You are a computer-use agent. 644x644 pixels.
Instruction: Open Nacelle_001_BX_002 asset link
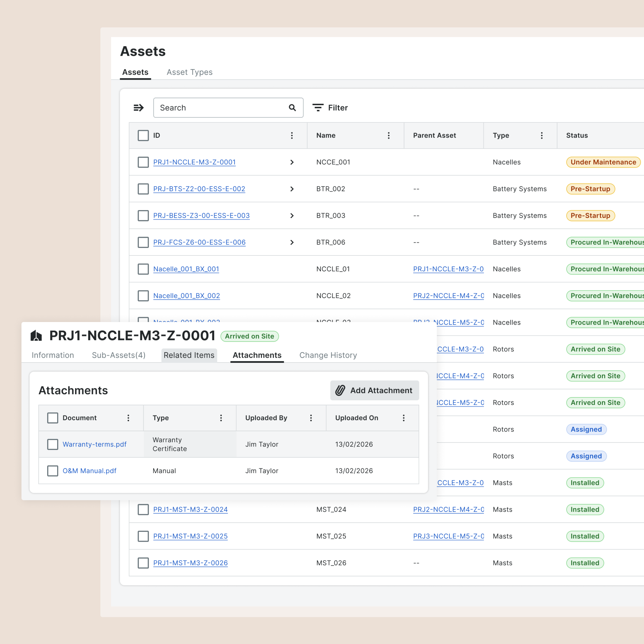(187, 296)
